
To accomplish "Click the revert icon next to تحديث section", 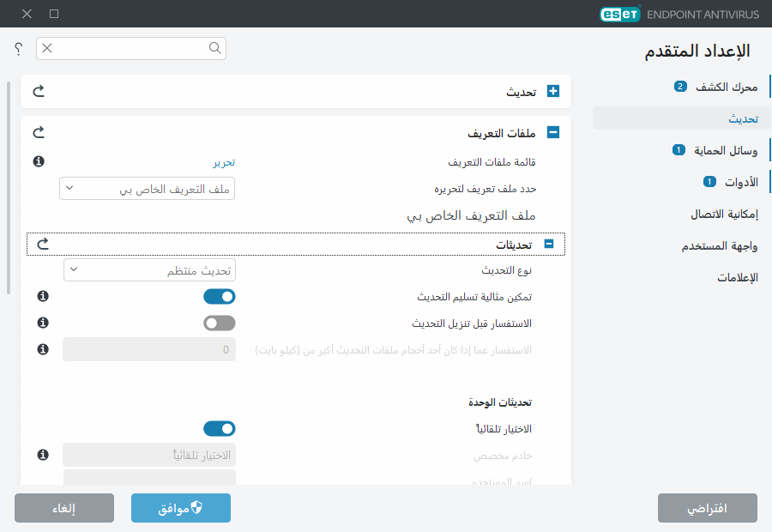I will (x=38, y=91).
